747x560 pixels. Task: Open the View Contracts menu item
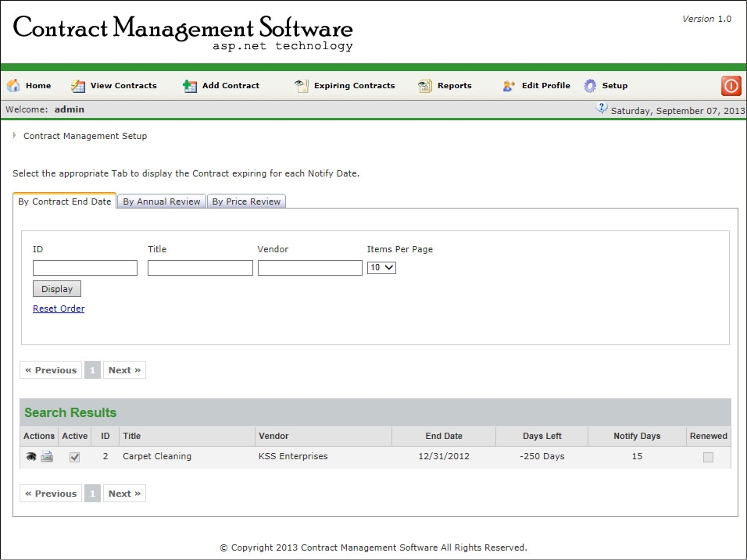click(x=123, y=86)
